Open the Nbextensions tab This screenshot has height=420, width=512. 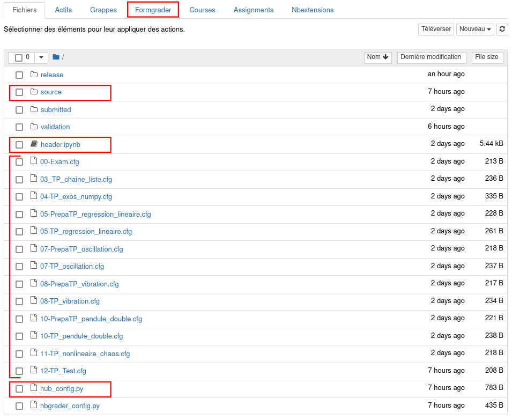[x=313, y=10]
